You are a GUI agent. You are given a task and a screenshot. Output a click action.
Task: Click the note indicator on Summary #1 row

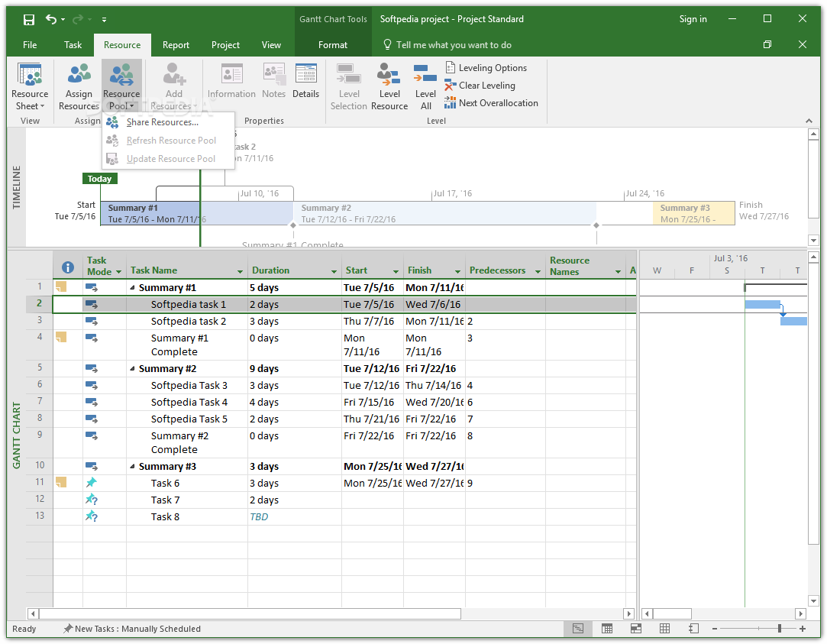click(61, 287)
